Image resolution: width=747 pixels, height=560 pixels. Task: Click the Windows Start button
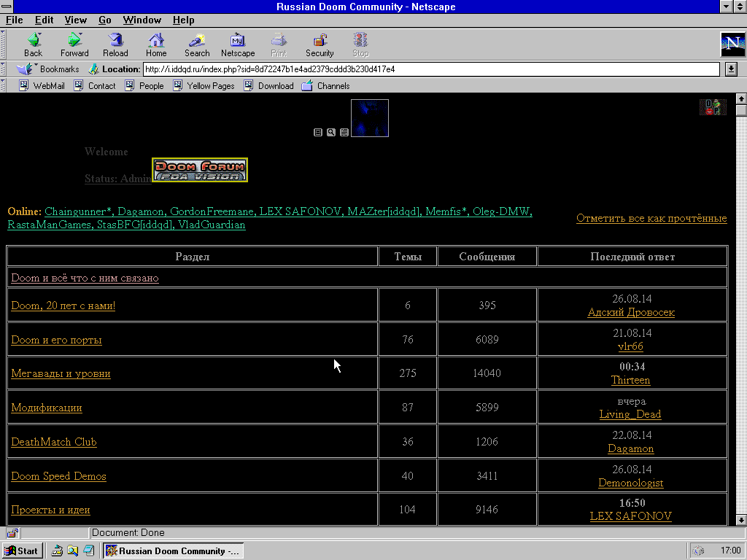pyautogui.click(x=21, y=551)
